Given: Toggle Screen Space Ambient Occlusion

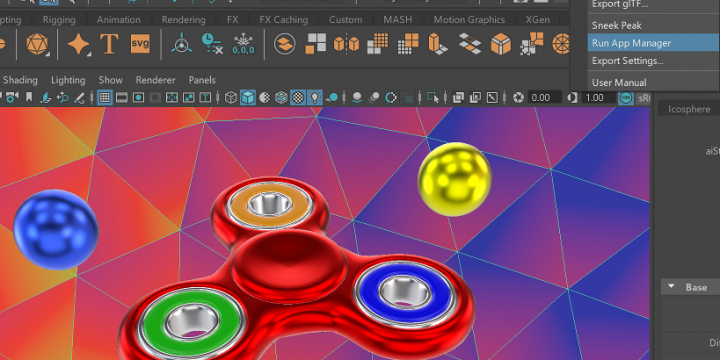Looking at the screenshot, I should [x=357, y=97].
